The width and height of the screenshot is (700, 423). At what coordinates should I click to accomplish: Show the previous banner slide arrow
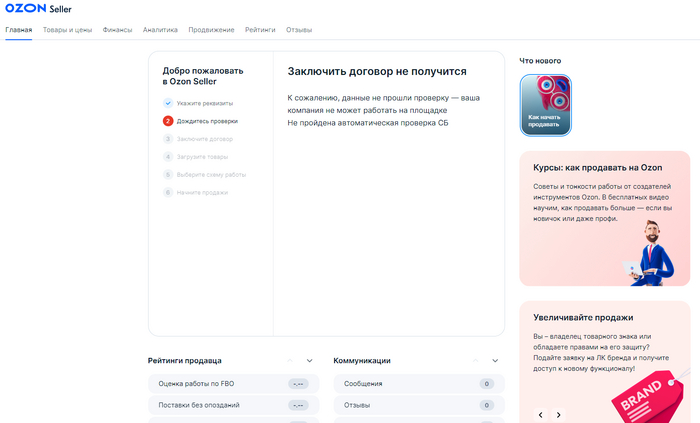point(541,415)
